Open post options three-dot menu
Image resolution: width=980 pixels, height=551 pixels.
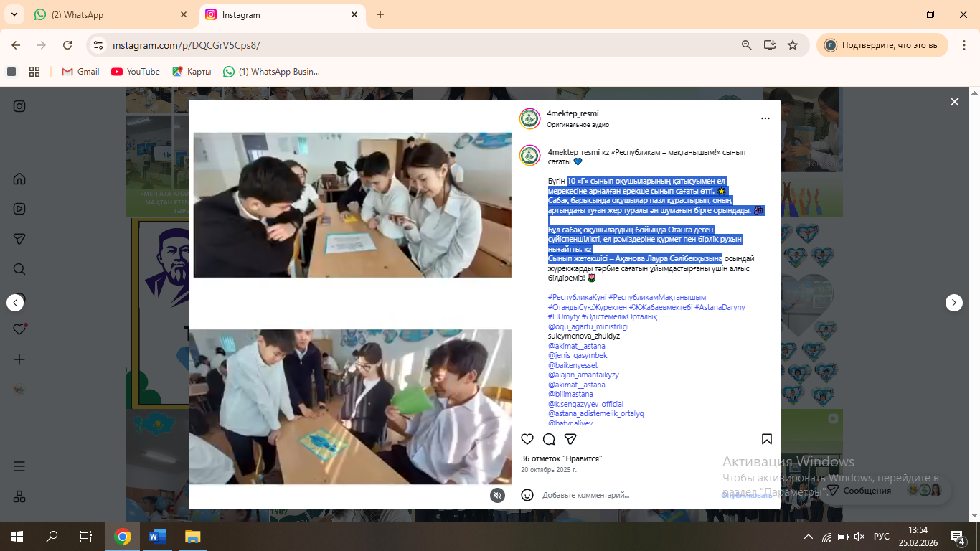coord(765,118)
